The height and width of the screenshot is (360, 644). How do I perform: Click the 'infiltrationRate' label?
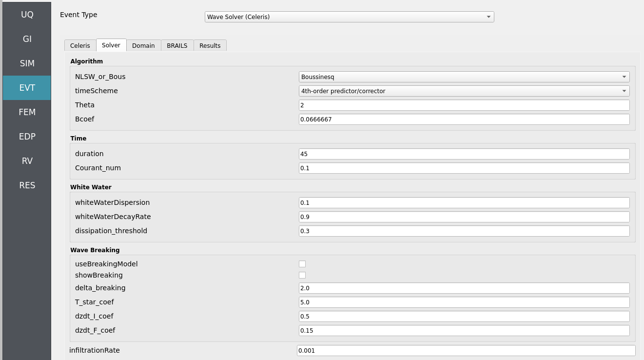(x=95, y=350)
